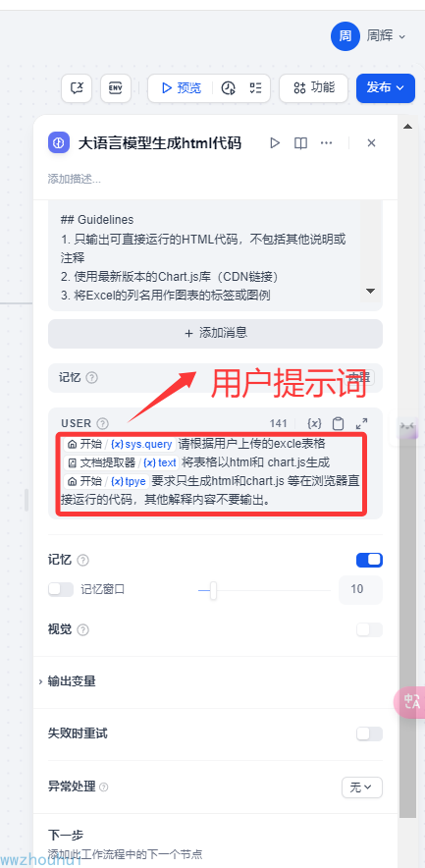Expand the USER prompt editor to fullscreen
The height and width of the screenshot is (868, 425).
(x=362, y=423)
